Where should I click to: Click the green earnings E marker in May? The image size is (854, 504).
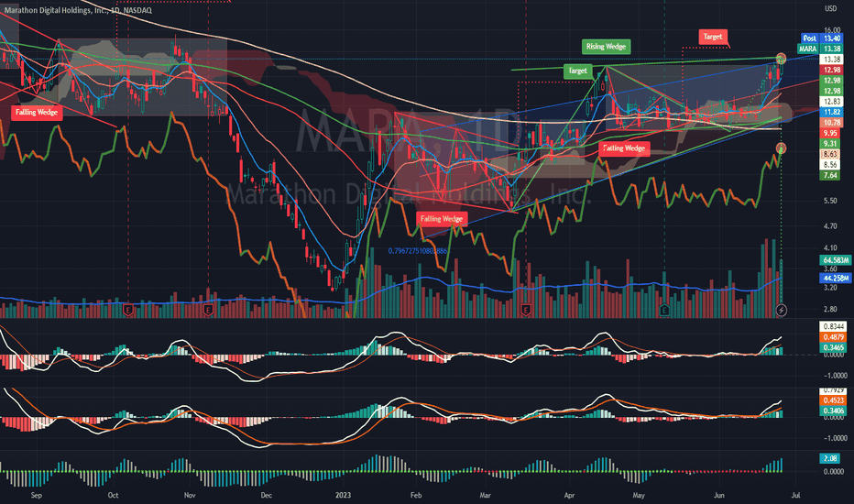pyautogui.click(x=664, y=311)
